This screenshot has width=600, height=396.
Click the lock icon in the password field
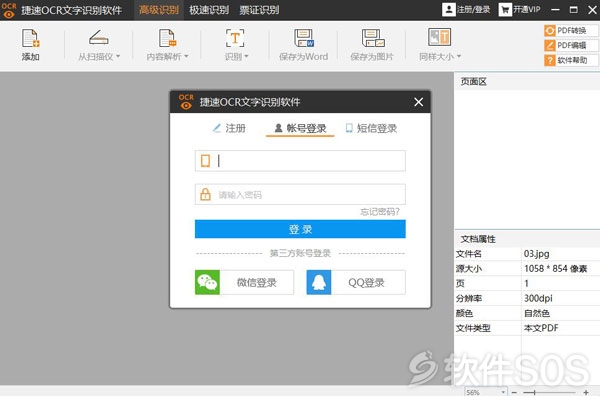tap(205, 194)
